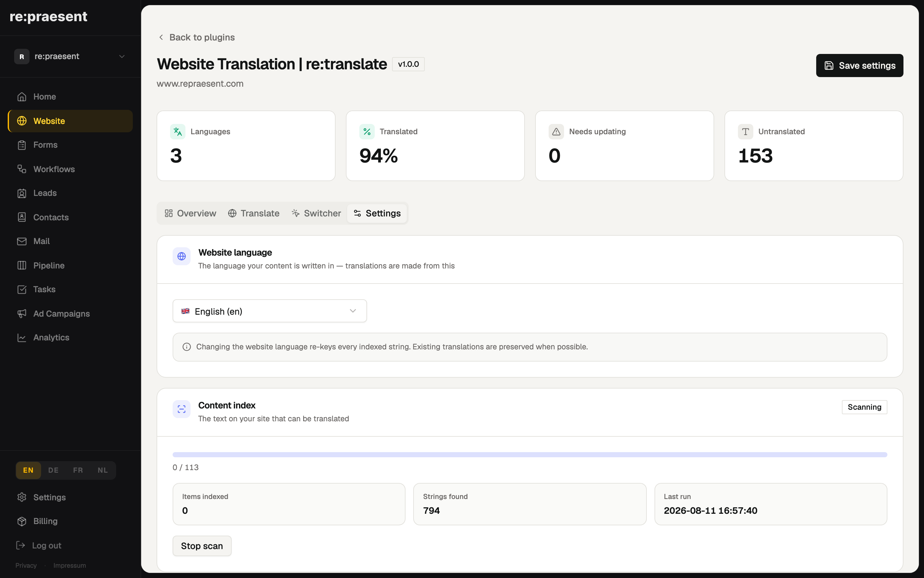This screenshot has width=924, height=578.
Task: Click the Save settings button
Action: point(860,66)
